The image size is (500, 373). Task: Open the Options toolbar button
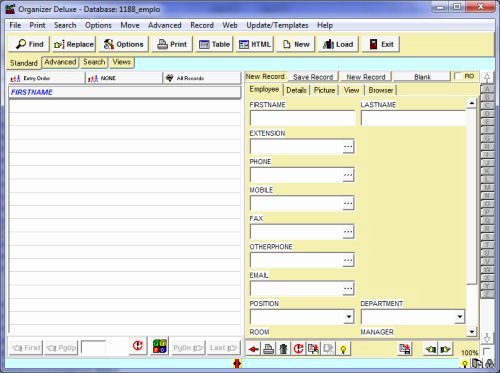coord(124,44)
